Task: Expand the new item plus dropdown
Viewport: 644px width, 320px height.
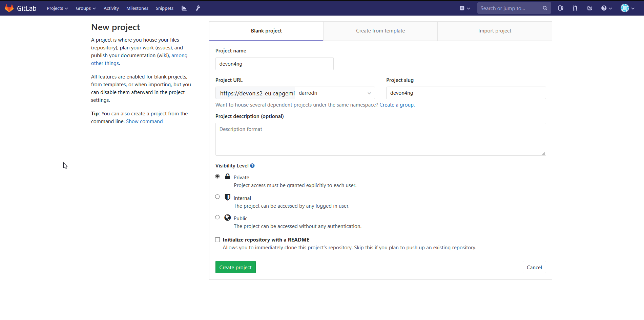Action: click(464, 8)
